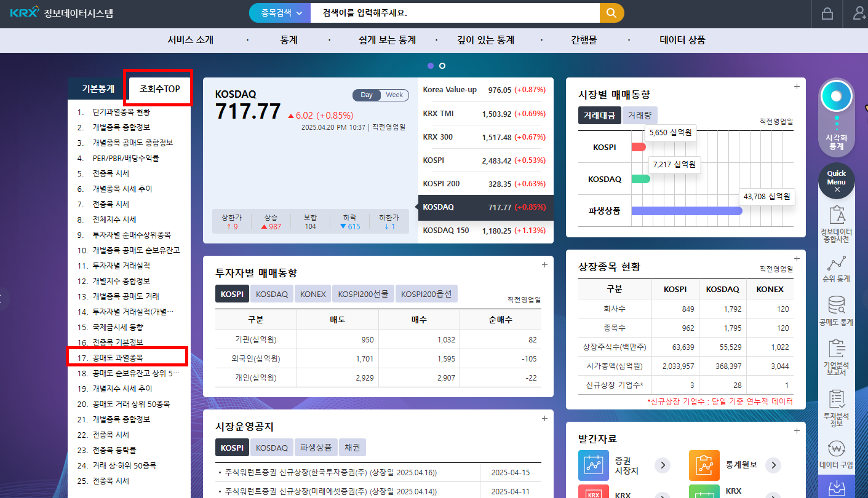Select KOSPI200옵션 tab
This screenshot has height=498, width=868.
pyautogui.click(x=426, y=294)
